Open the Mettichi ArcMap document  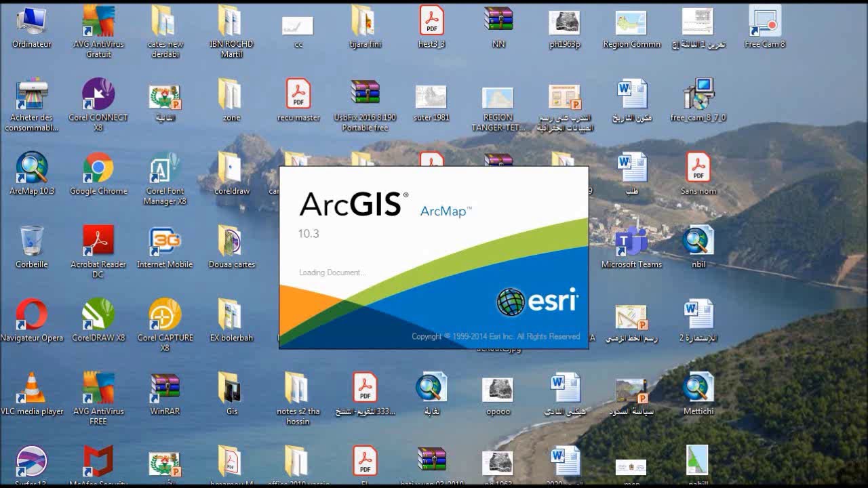[698, 388]
